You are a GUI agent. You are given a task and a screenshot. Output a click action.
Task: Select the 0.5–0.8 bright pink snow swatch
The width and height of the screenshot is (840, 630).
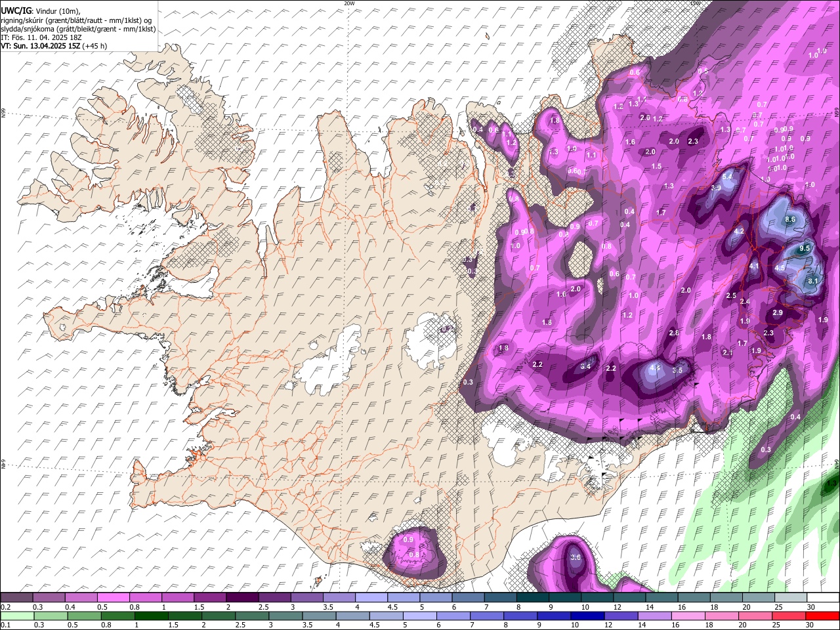pos(114,598)
